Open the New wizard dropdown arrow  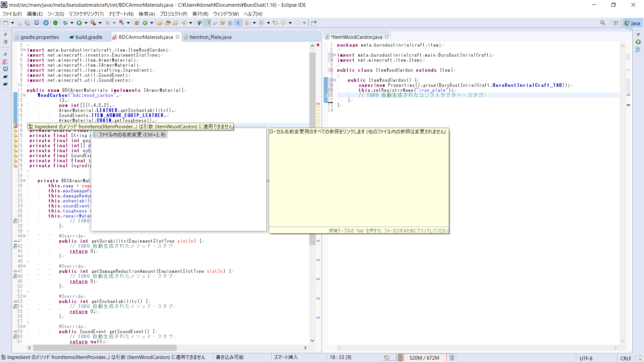pos(12,23)
